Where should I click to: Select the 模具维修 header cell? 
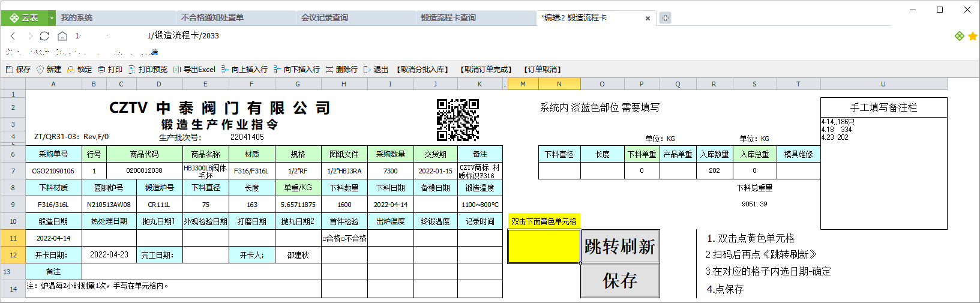click(798, 154)
